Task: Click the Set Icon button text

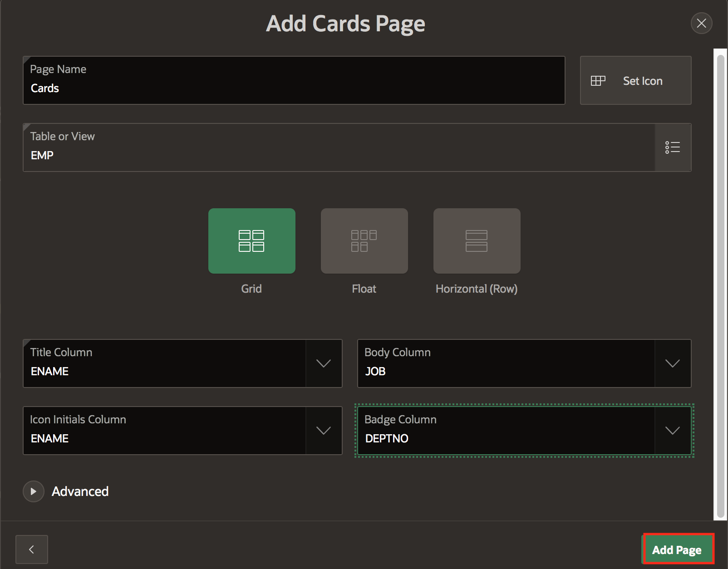Action: tap(642, 81)
